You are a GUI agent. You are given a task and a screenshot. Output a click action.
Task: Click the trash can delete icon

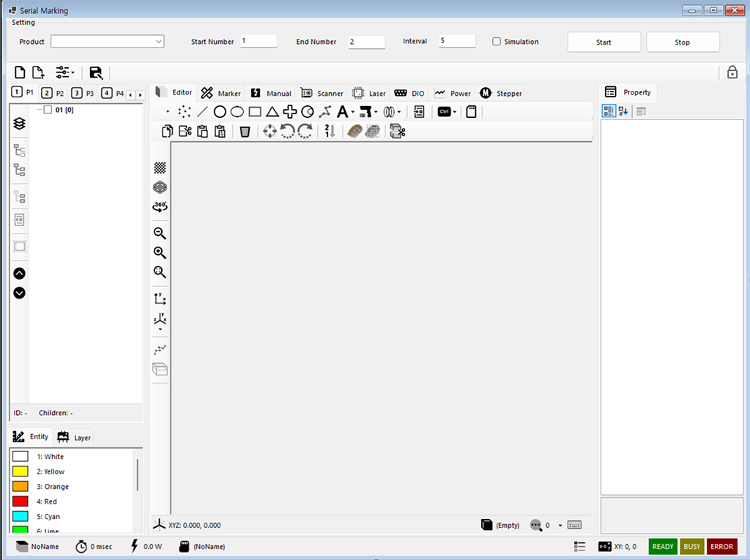(245, 132)
